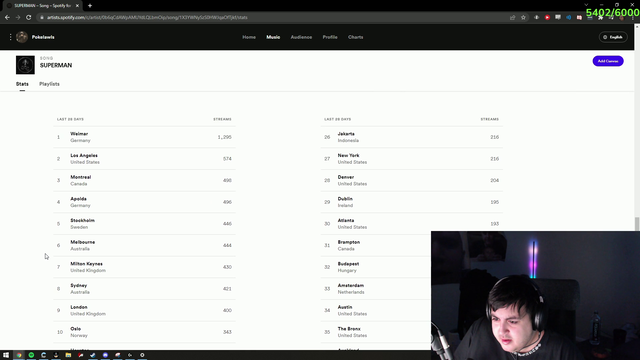This screenshot has height=360, width=640.
Task: Open Spotify from the taskbar
Action: tap(31, 355)
